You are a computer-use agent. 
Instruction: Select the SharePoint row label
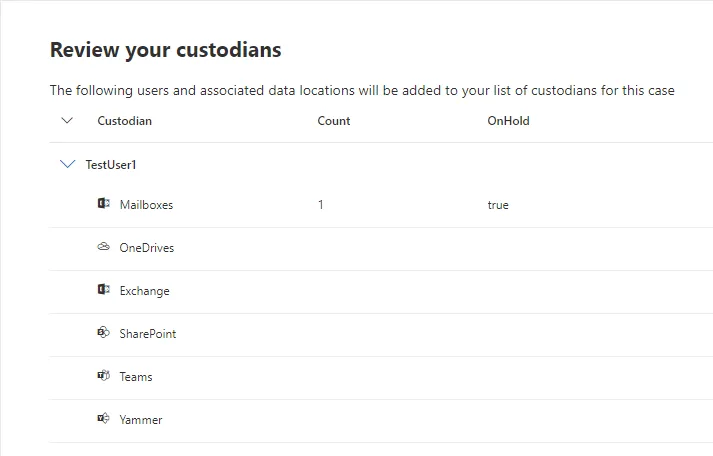(x=147, y=334)
